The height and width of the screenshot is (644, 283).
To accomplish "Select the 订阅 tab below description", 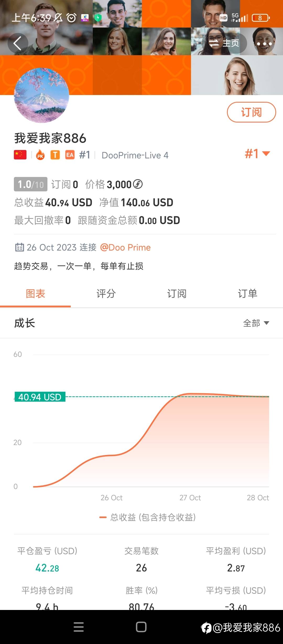I will point(177,293).
